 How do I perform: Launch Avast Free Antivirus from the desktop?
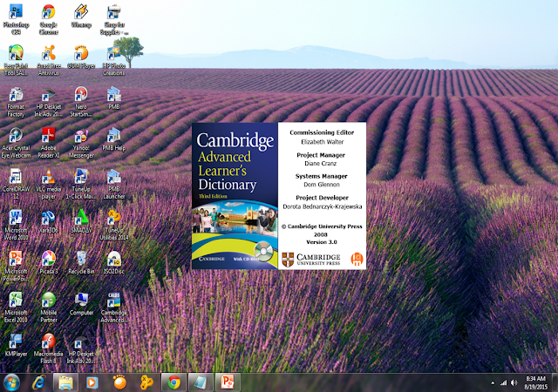[x=49, y=60]
